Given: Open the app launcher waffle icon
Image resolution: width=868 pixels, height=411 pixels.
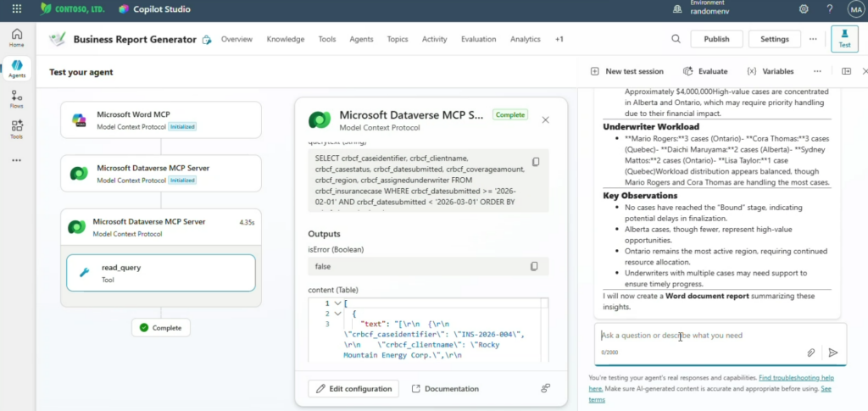Looking at the screenshot, I should [16, 9].
